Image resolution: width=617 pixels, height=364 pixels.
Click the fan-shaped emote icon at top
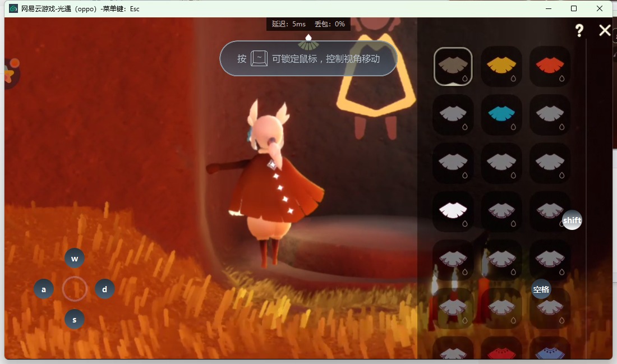coord(308,42)
